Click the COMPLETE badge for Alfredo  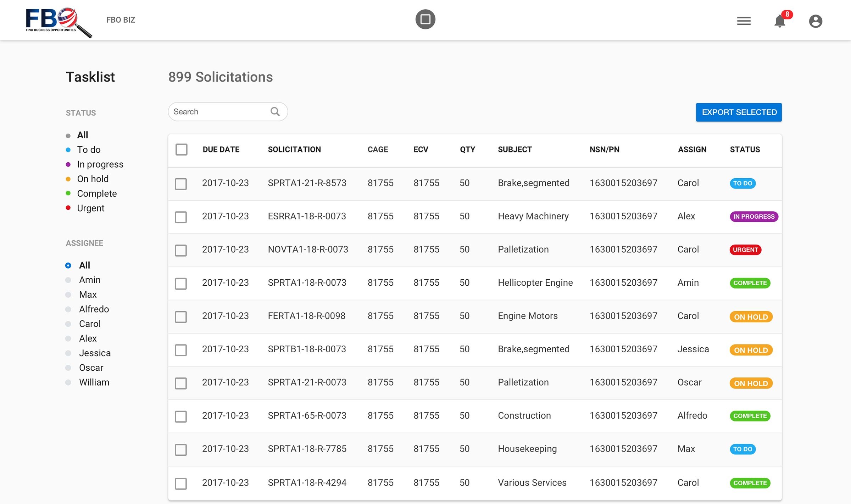point(750,416)
